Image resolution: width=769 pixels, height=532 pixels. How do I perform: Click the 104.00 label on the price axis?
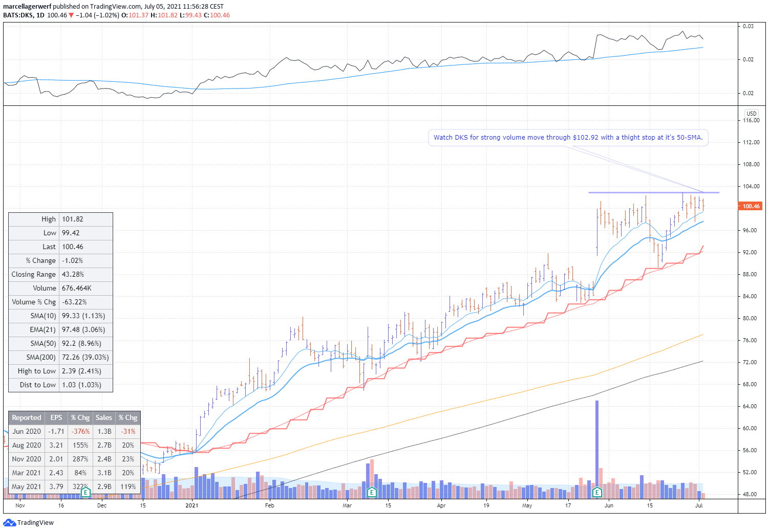pyautogui.click(x=752, y=187)
